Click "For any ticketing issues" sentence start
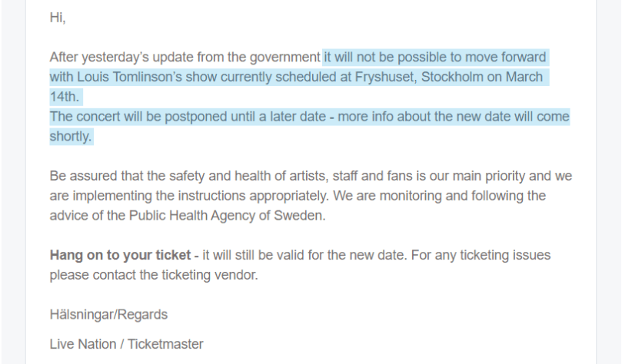The height and width of the screenshot is (364, 622). coord(471,255)
